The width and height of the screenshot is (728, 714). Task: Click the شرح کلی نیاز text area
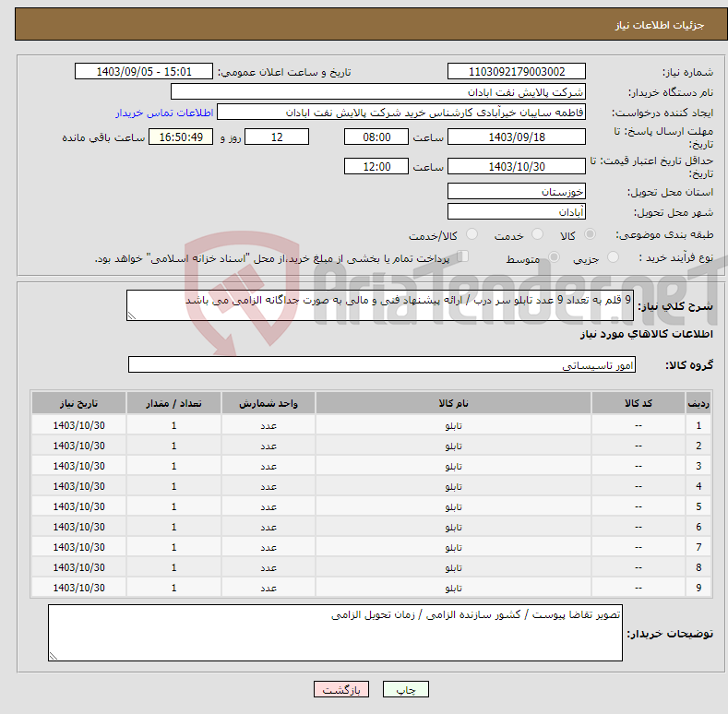pos(380,305)
